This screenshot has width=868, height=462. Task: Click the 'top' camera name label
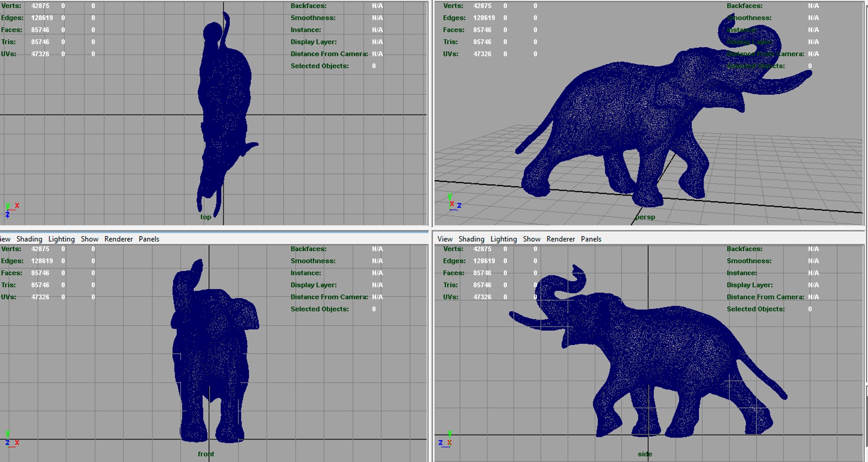[x=206, y=217]
